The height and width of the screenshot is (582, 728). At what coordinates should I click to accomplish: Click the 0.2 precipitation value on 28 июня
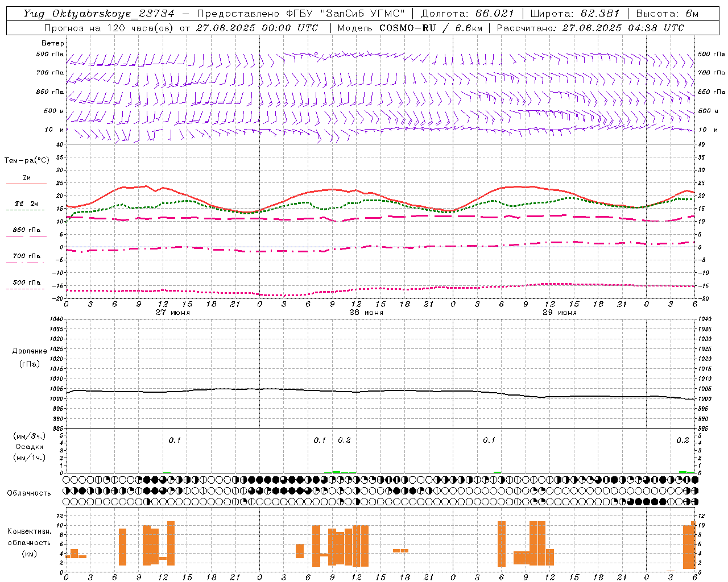(x=344, y=440)
